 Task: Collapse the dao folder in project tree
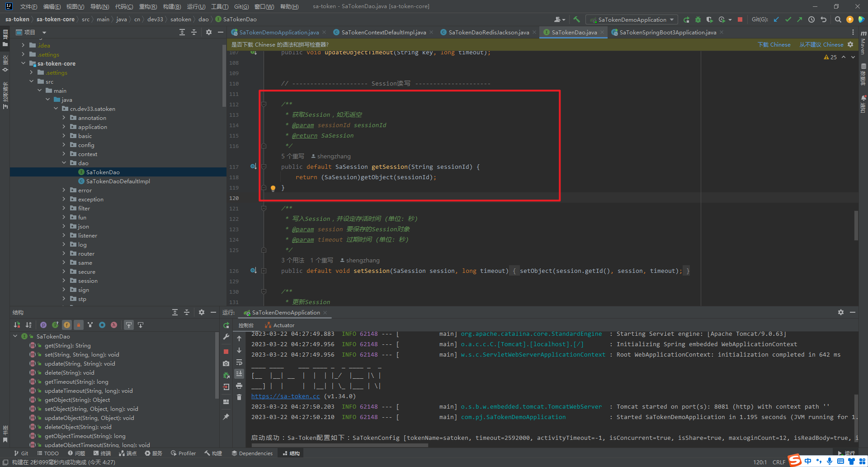pos(64,163)
